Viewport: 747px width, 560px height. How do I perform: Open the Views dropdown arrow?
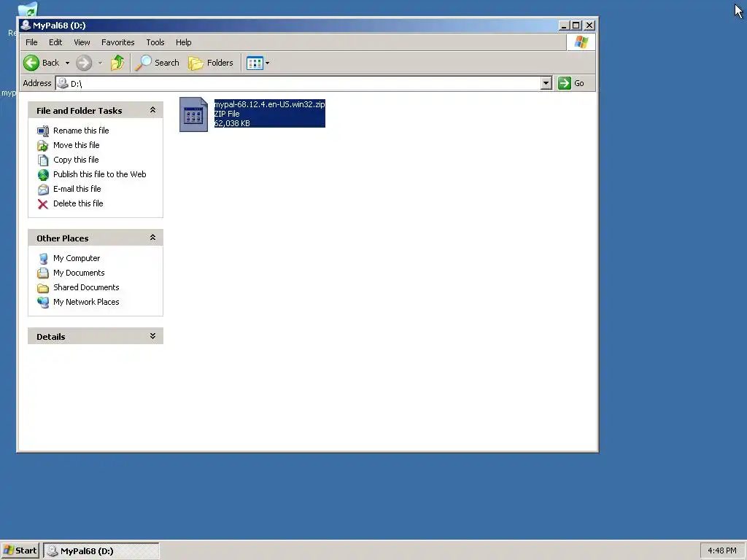(267, 63)
